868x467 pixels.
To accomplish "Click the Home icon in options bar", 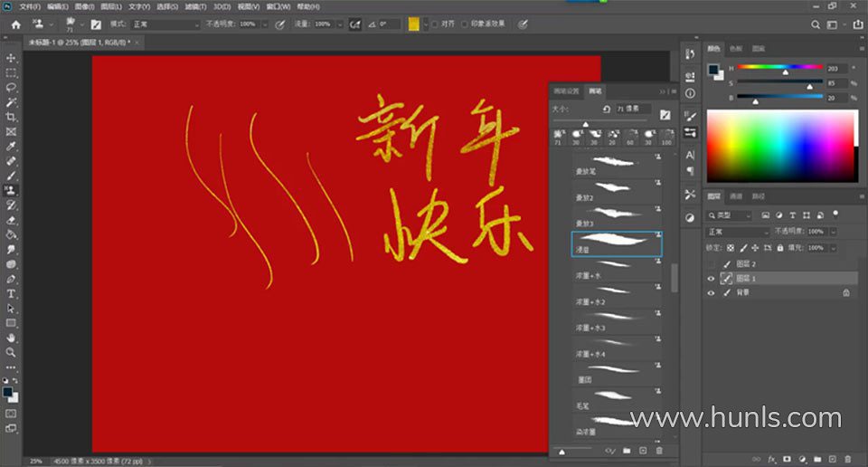I will coord(16,24).
